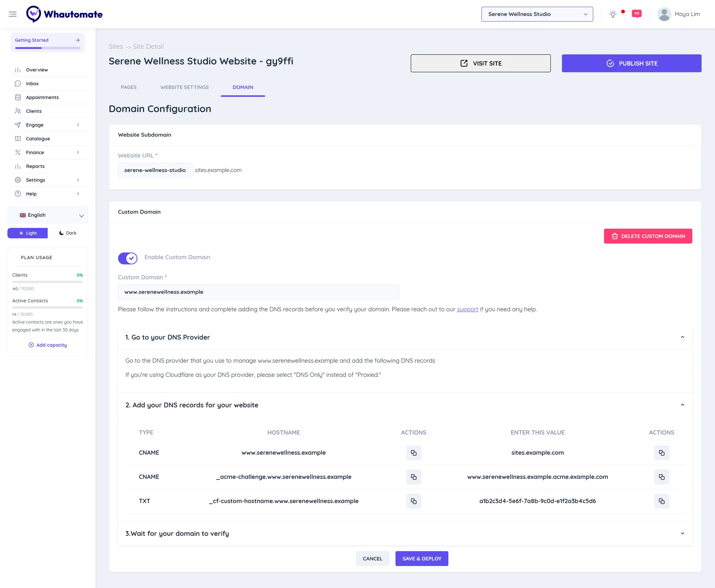
Task: Expand the Help sidebar menu
Action: point(48,194)
